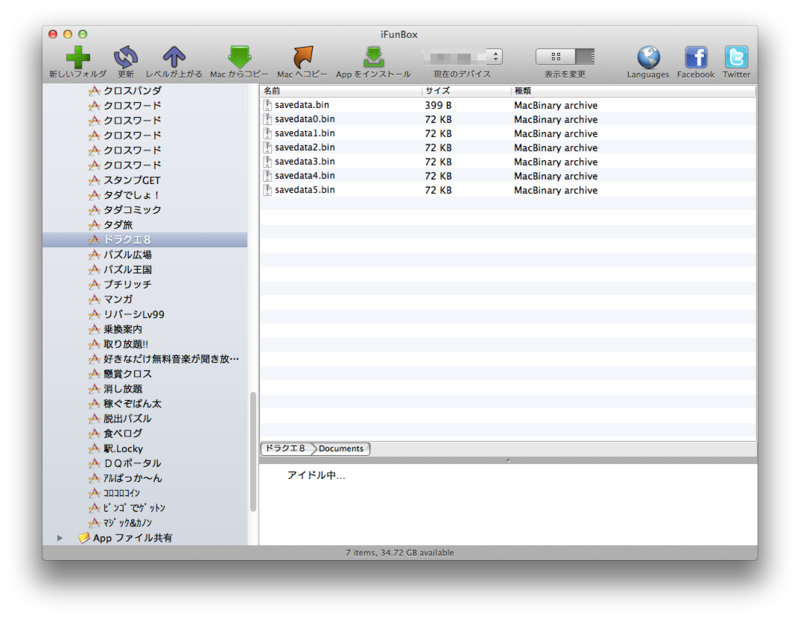Select ドラクエ8 app in sidebar
800x619 pixels.
pyautogui.click(x=145, y=239)
